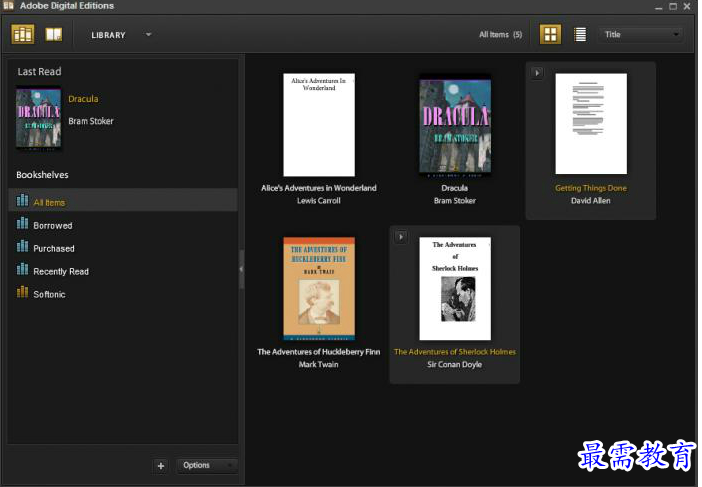Screen dimensions: 702x487
Task: Switch to Reading view icon
Action: point(54,34)
